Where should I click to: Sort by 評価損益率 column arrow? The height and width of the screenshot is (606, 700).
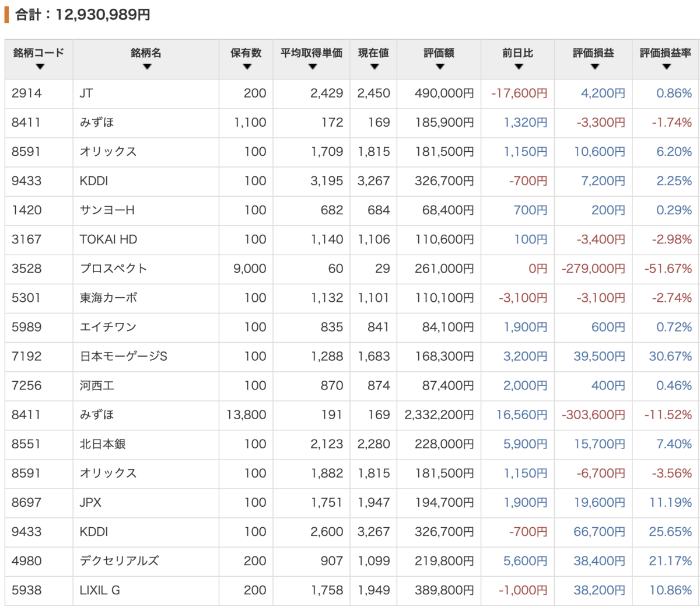(x=666, y=67)
